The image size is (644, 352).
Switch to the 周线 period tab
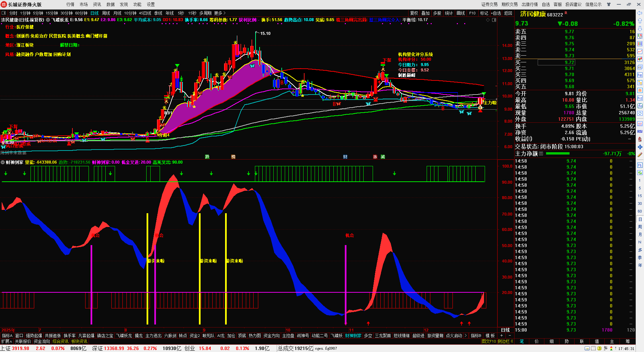click(x=106, y=13)
